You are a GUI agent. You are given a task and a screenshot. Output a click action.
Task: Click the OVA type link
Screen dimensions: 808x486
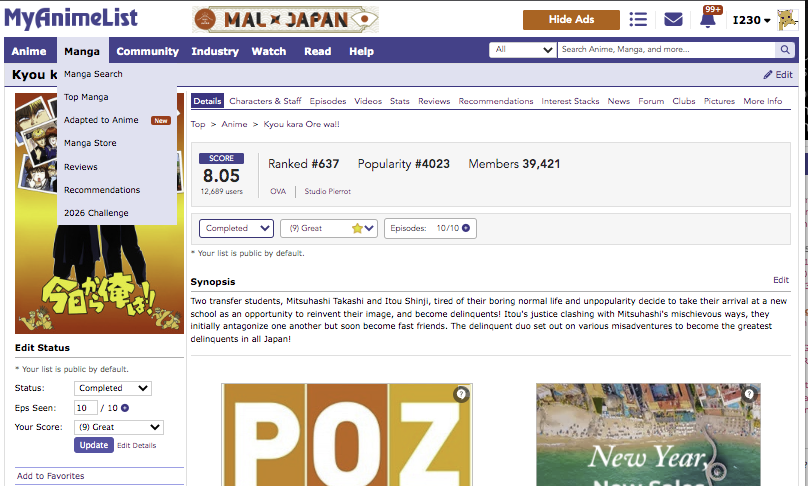pos(278,191)
